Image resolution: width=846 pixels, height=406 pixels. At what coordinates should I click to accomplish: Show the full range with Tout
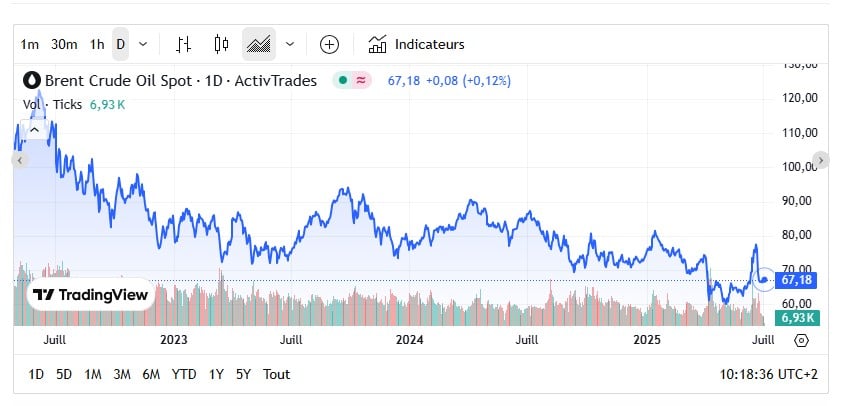tap(276, 374)
